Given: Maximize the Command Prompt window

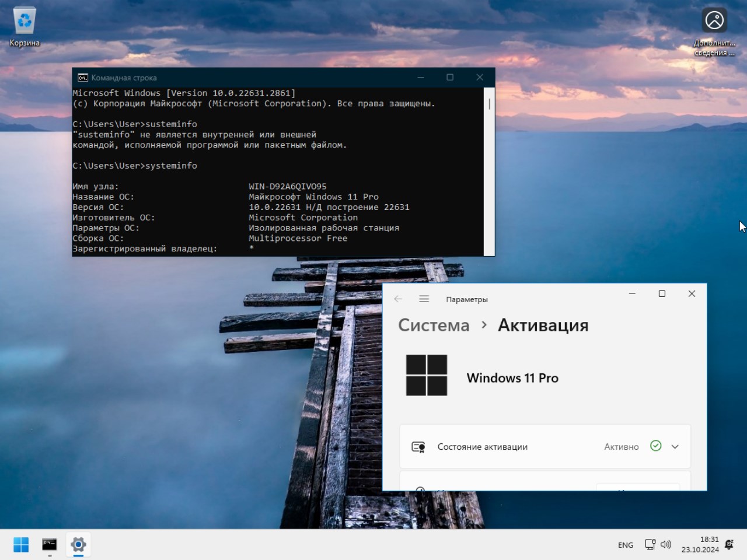Looking at the screenshot, I should (450, 77).
